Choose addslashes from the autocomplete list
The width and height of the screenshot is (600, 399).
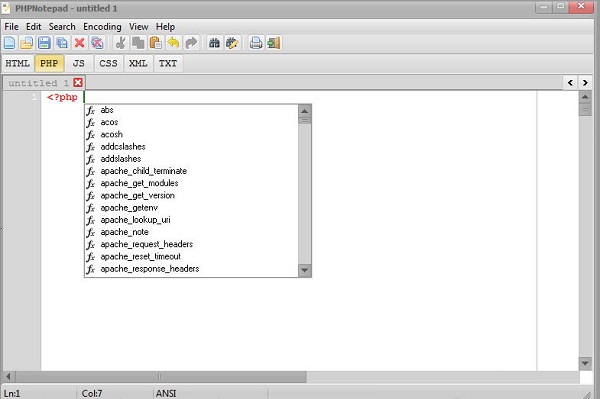pos(191,159)
